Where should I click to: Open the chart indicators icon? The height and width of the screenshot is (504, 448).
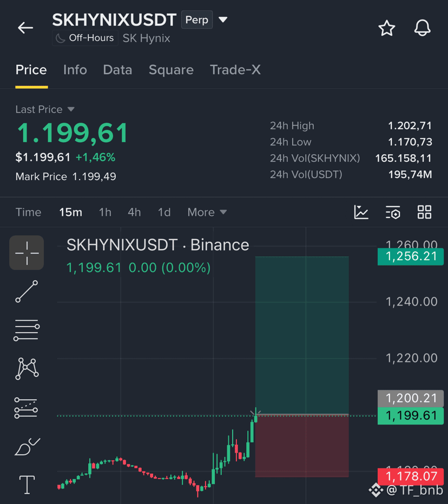[x=361, y=212]
